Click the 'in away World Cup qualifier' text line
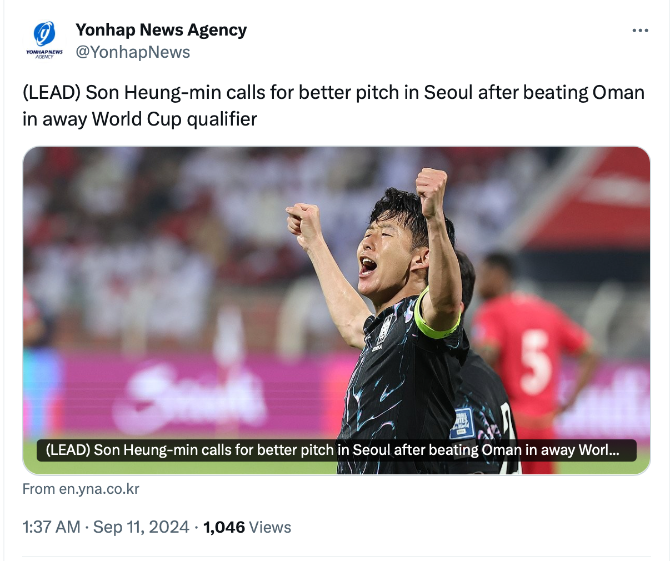The image size is (670, 561). click(x=139, y=118)
